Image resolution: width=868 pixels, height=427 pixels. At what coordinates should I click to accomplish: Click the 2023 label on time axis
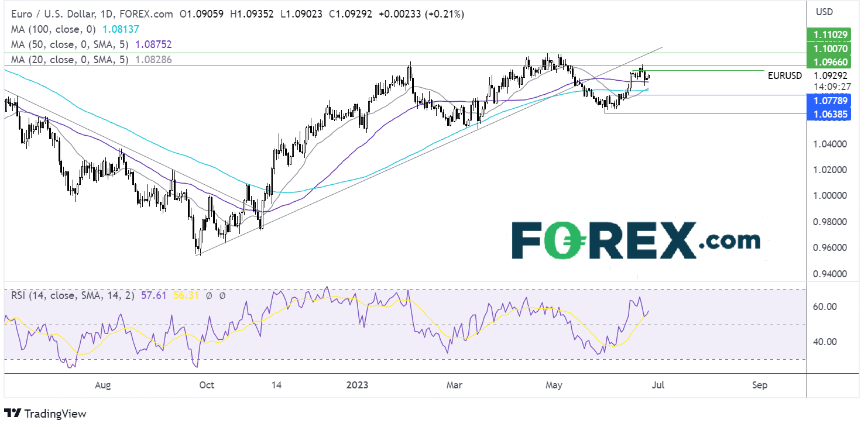tap(357, 385)
